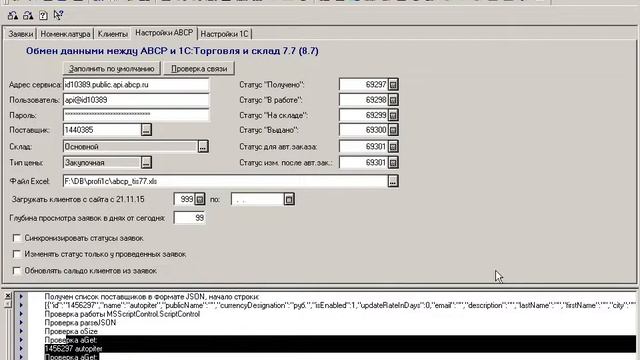The width and height of the screenshot is (640, 360).
Task: Open calculator for Статус "В работе" field
Action: click(x=393, y=100)
